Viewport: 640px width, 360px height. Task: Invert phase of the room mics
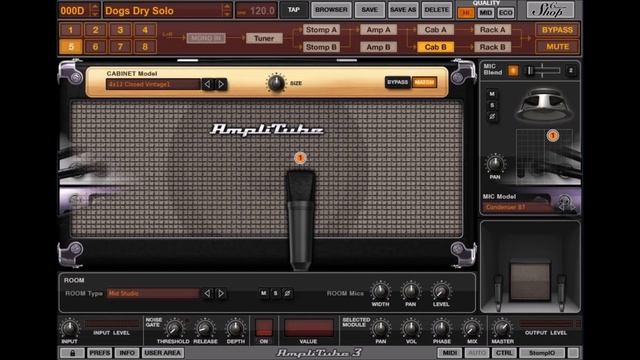[288, 293]
